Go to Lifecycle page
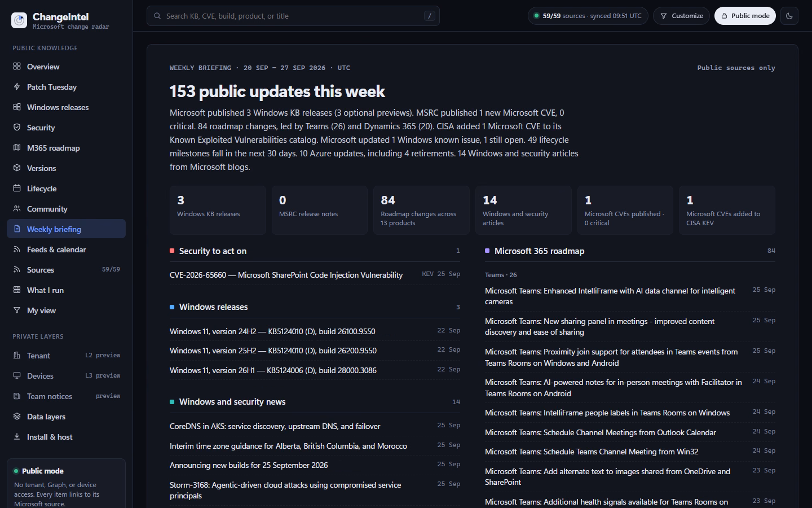The width and height of the screenshot is (812, 508). (x=66, y=189)
